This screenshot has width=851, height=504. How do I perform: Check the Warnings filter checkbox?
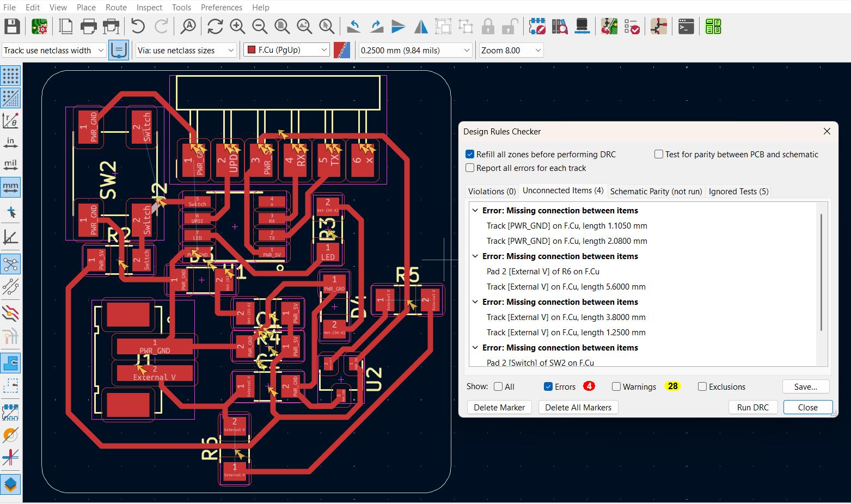click(x=616, y=386)
